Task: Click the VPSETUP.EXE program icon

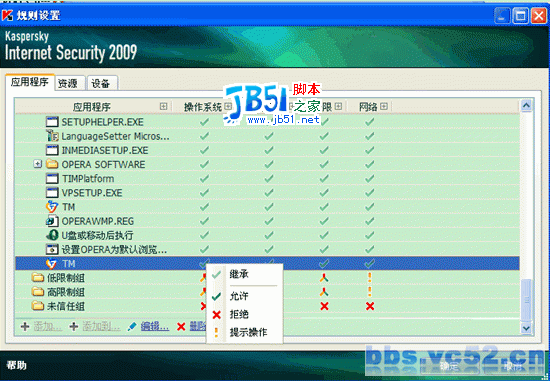Action: tap(52, 193)
